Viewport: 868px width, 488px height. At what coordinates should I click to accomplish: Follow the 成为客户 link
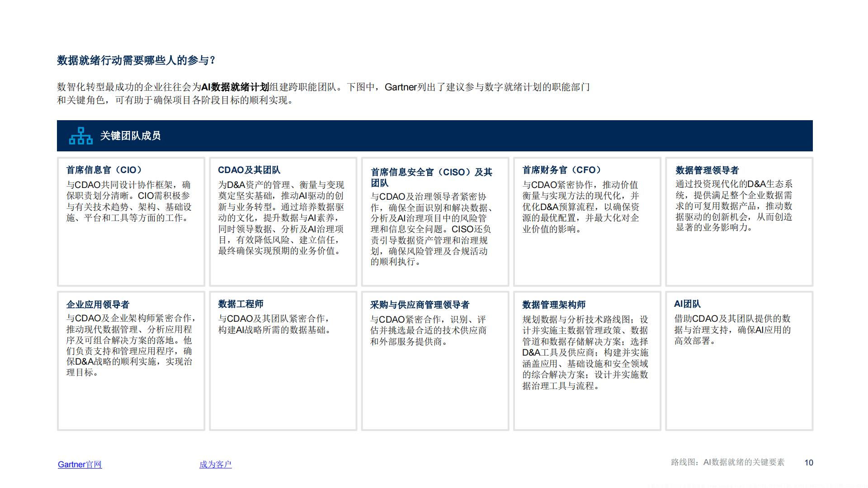(x=215, y=464)
